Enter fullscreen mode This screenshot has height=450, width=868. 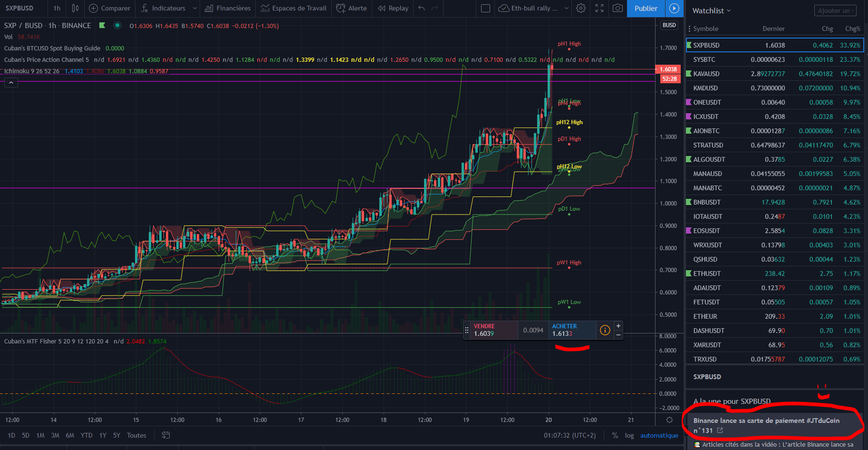coord(599,8)
